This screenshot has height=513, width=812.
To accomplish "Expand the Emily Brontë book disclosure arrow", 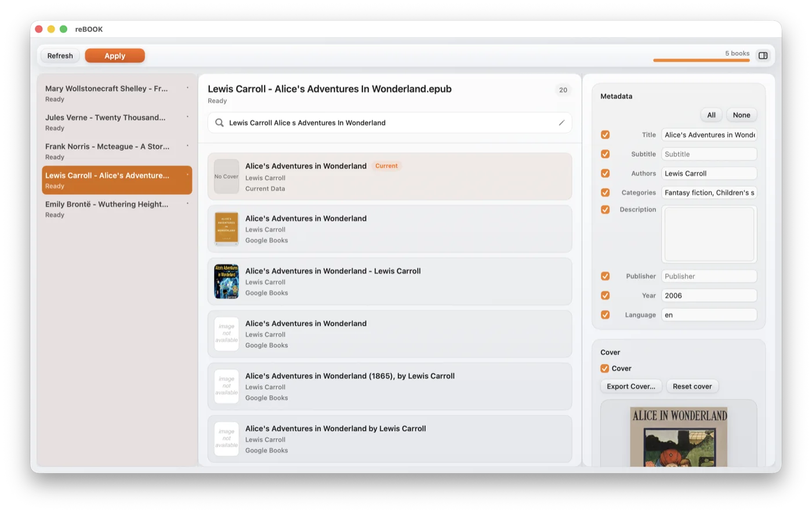I will pos(187,203).
